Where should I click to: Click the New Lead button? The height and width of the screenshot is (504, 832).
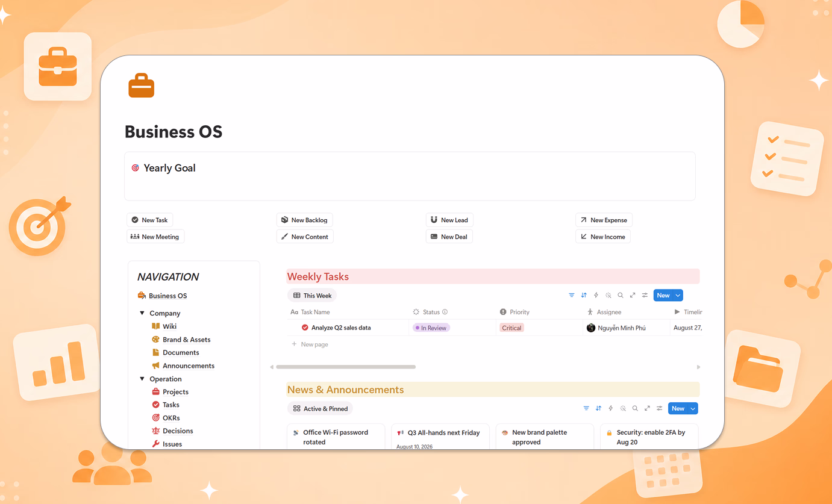[x=449, y=220]
